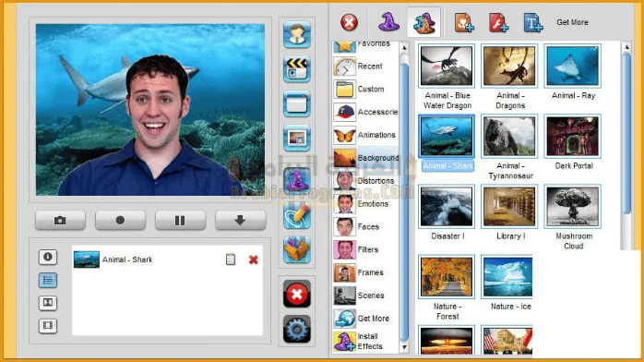Select Nature - Ice thumbnail

[x=507, y=276]
